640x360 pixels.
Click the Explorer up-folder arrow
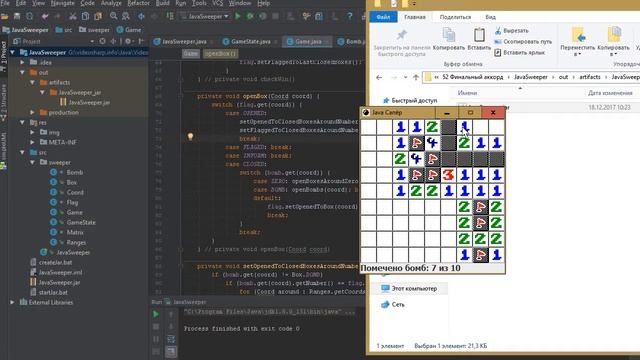click(x=416, y=77)
